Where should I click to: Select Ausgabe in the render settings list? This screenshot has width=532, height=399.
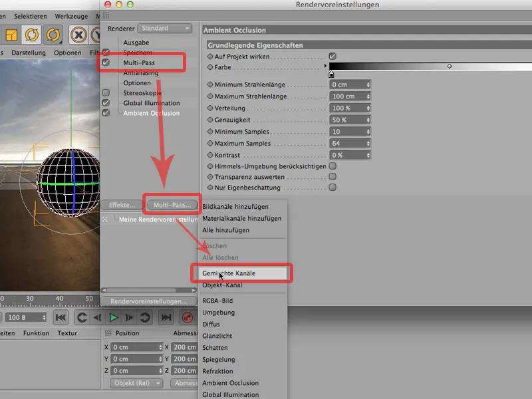pyautogui.click(x=136, y=43)
